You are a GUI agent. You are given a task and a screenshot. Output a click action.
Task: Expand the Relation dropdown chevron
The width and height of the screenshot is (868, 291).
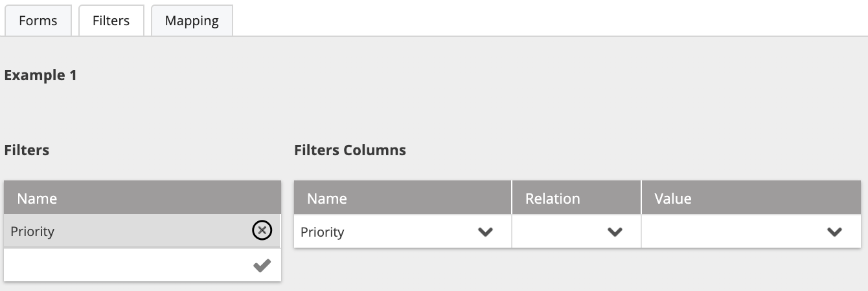[x=615, y=232]
